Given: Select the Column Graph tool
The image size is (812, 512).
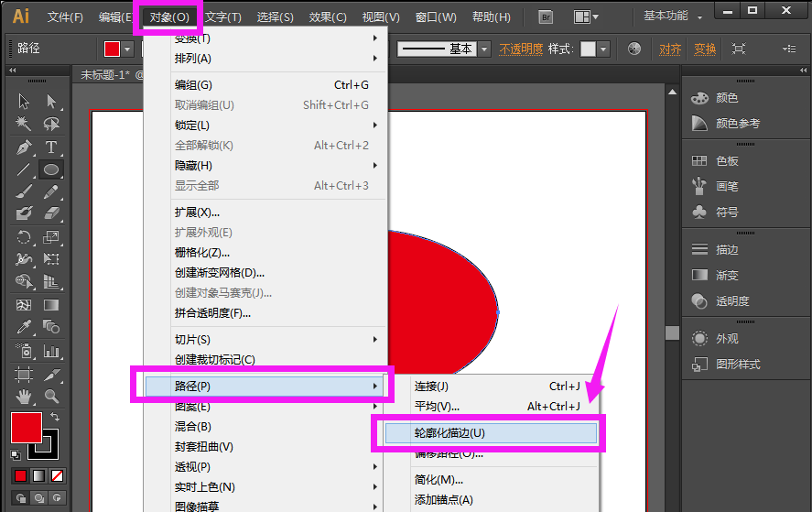Looking at the screenshot, I should [x=51, y=351].
